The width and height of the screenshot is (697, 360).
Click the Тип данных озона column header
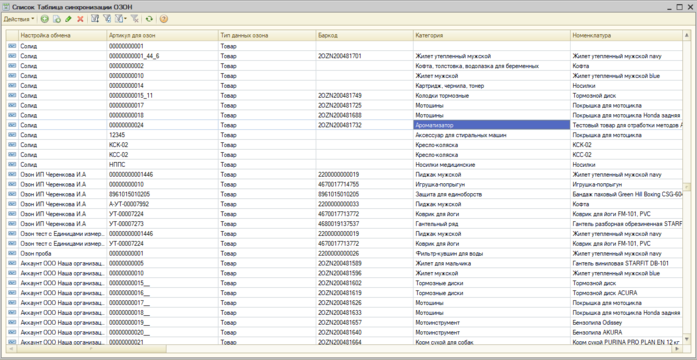pos(267,35)
